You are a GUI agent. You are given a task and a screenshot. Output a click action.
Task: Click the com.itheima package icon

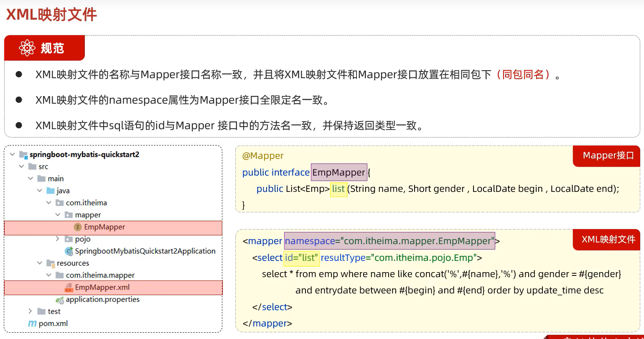[60, 203]
